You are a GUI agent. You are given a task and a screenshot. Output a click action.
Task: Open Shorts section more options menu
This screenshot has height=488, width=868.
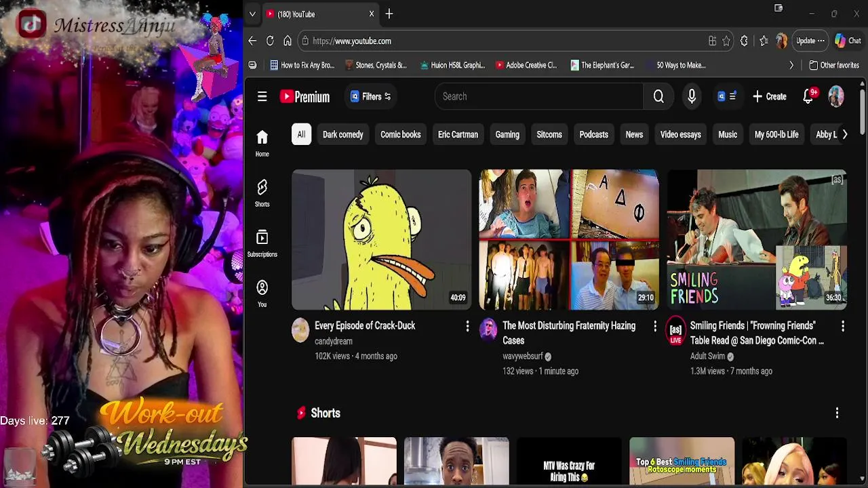click(x=837, y=413)
